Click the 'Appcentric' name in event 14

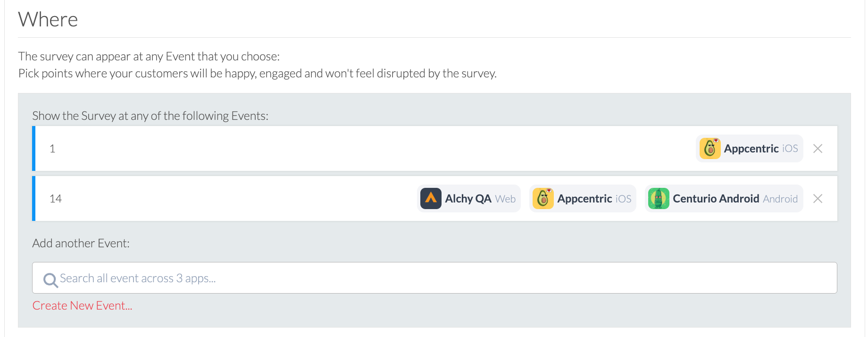584,199
